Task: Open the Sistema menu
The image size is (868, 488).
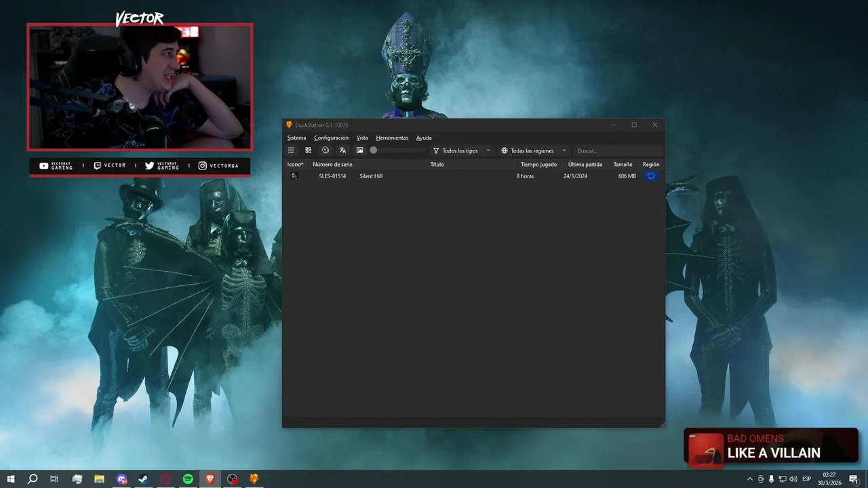Action: tap(296, 138)
